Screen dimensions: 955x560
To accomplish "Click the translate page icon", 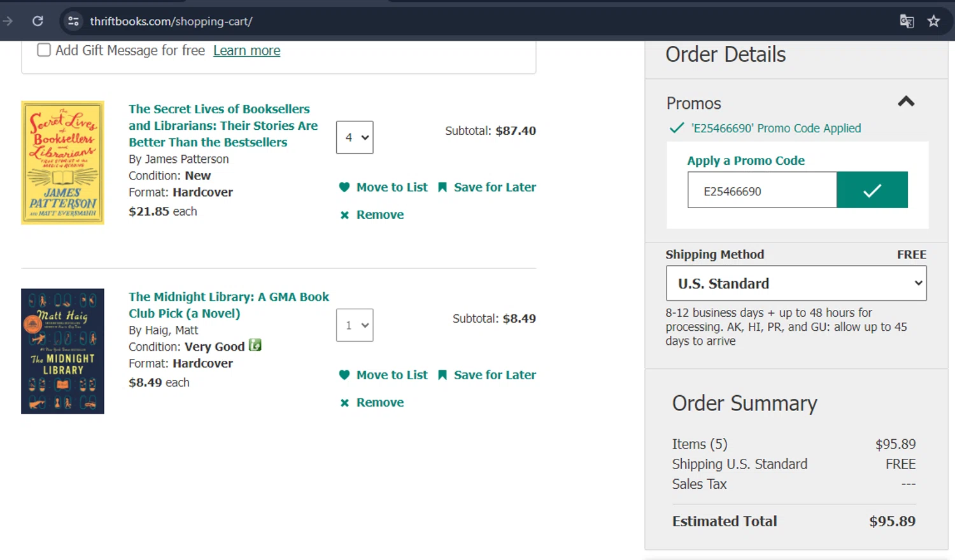I will [907, 21].
